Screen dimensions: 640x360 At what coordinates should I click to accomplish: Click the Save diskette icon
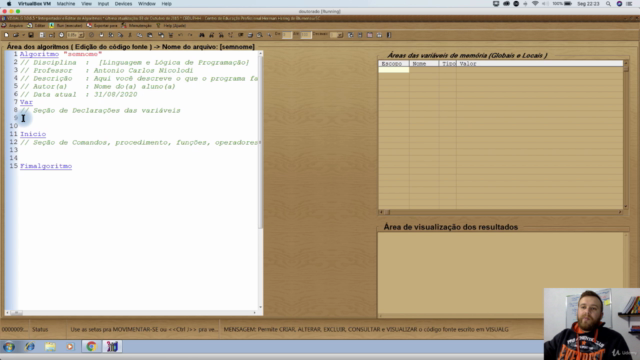click(x=31, y=35)
